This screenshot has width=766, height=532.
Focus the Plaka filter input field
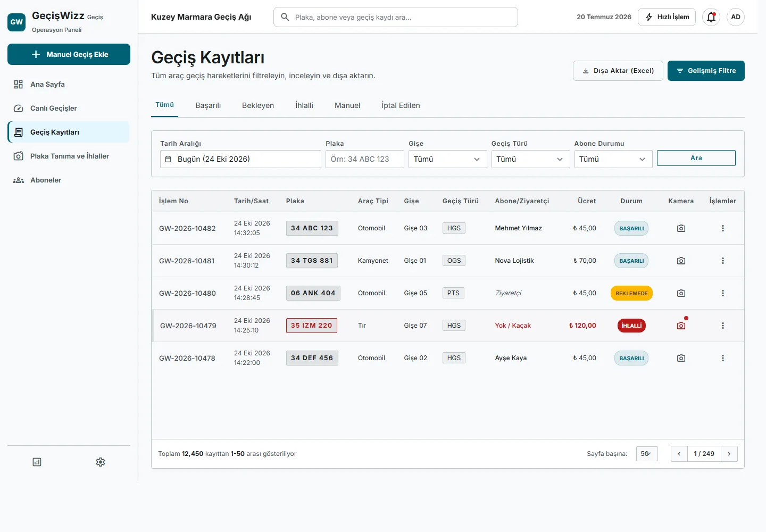pyautogui.click(x=365, y=159)
